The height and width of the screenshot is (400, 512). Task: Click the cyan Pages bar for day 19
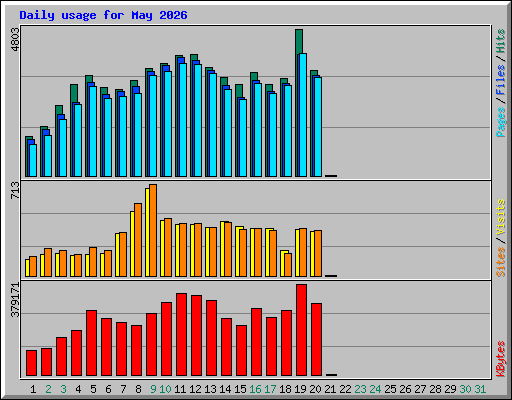click(303, 115)
